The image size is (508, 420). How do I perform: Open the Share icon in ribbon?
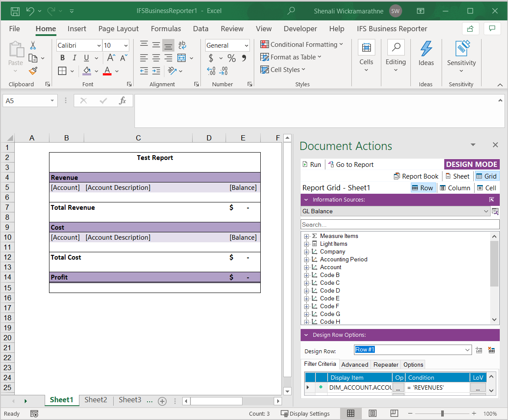point(470,29)
